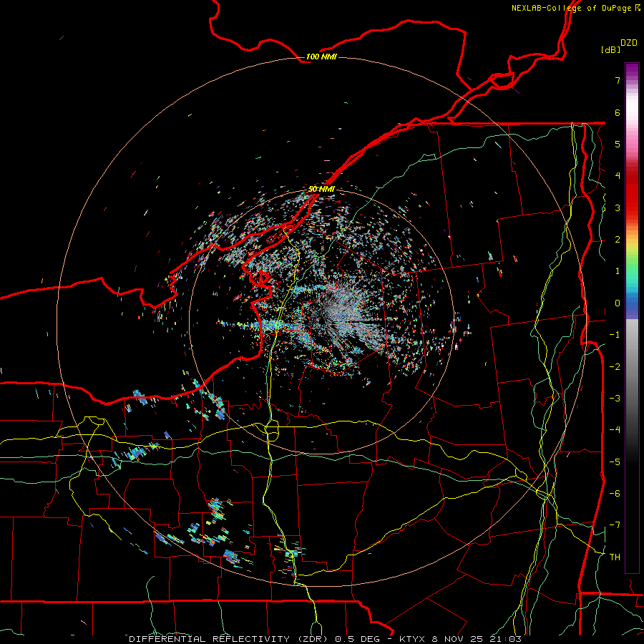Viewport: 644px width, 644px height.
Task: Click the gray band of the color bar
Action: (x=632, y=357)
